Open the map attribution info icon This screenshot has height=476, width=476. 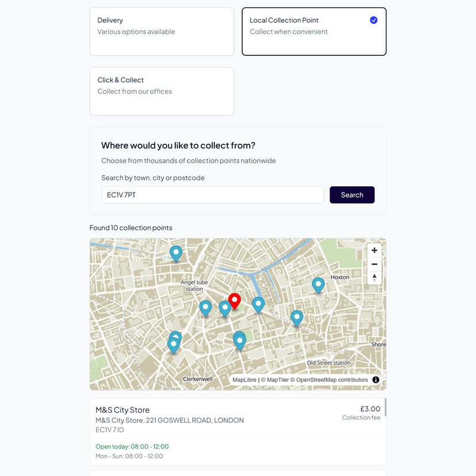(376, 379)
